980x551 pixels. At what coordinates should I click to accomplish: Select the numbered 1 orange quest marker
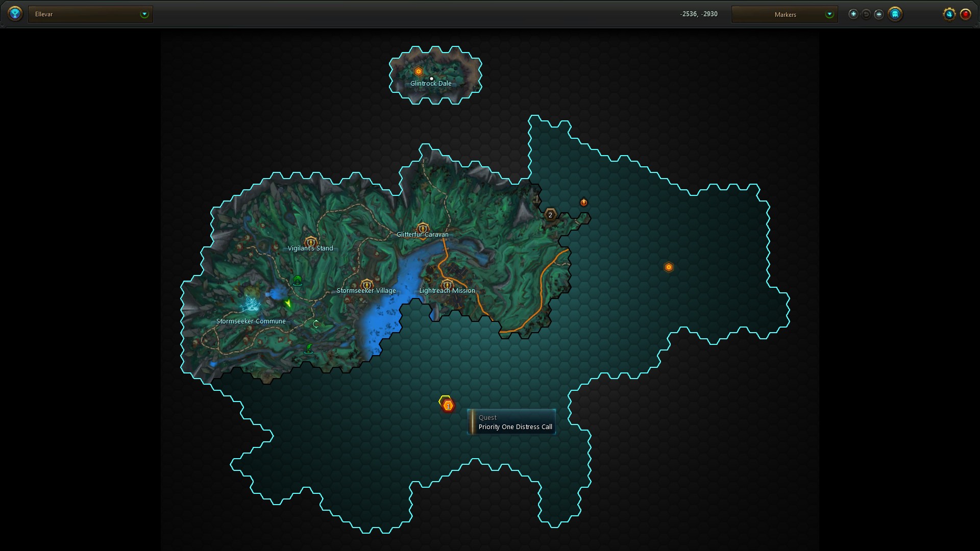(448, 406)
